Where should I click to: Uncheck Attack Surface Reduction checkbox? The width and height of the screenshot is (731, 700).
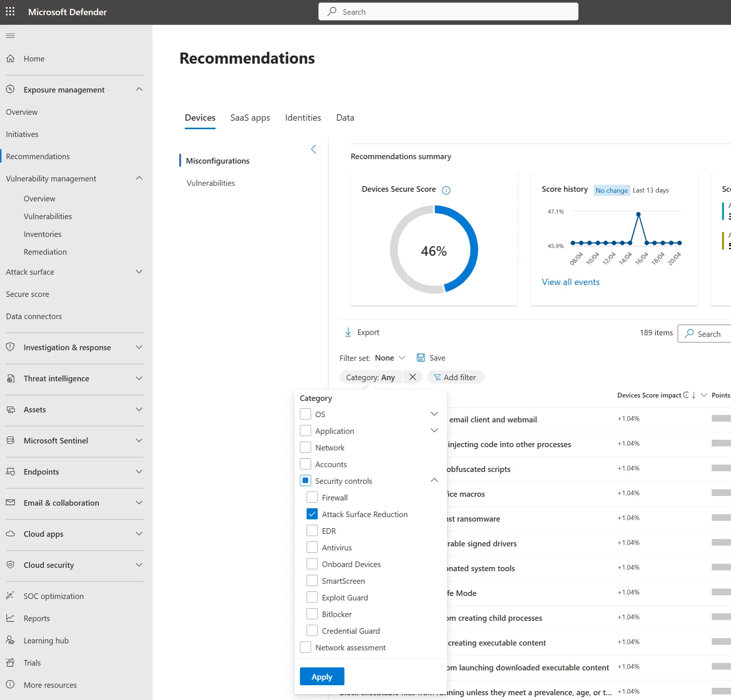(312, 514)
